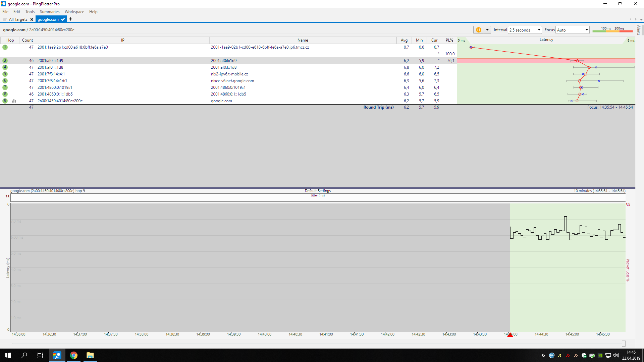Click the hop 9 graph bars icon
This screenshot has height=362, width=644.
coord(14,101)
